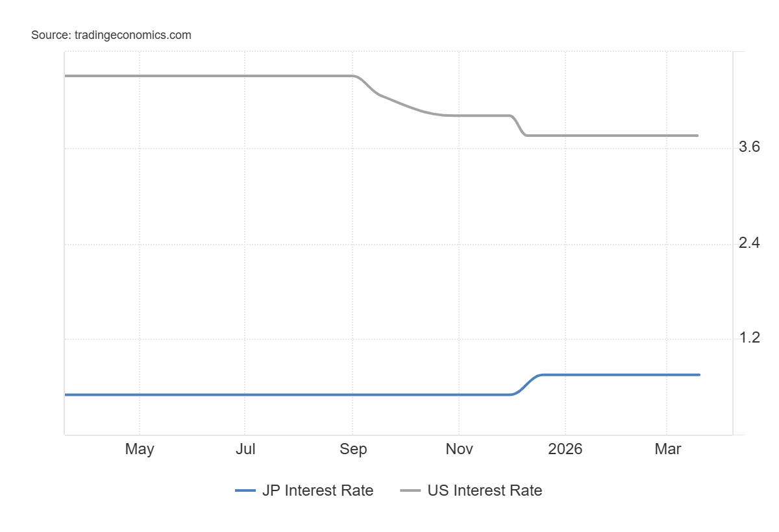Click the 3.6 y-axis value

coord(749,148)
